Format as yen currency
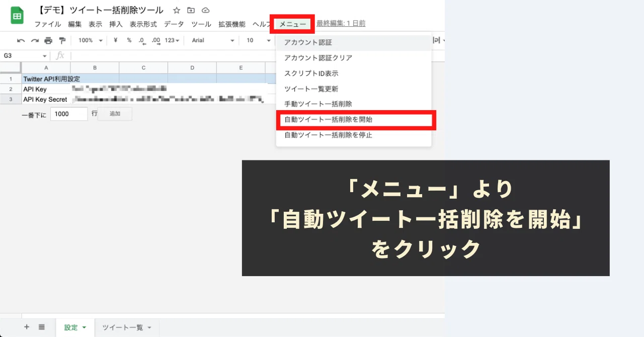This screenshot has height=337, width=644. (x=116, y=40)
